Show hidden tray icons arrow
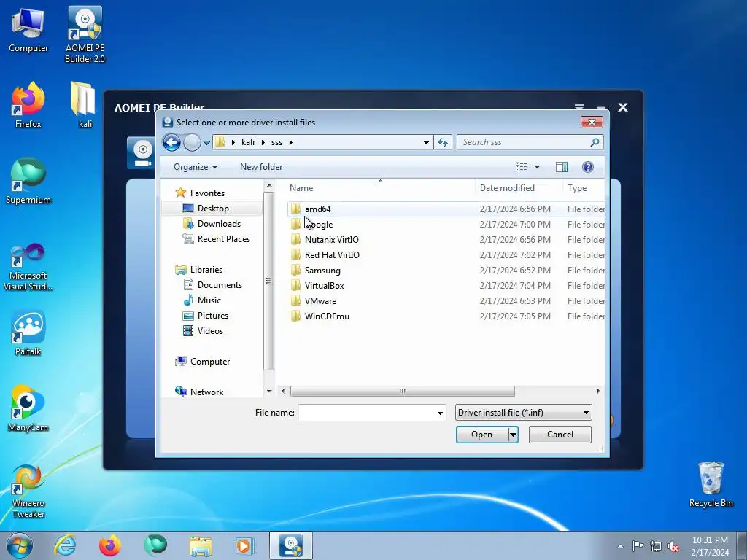The width and height of the screenshot is (747, 560). 620,546
